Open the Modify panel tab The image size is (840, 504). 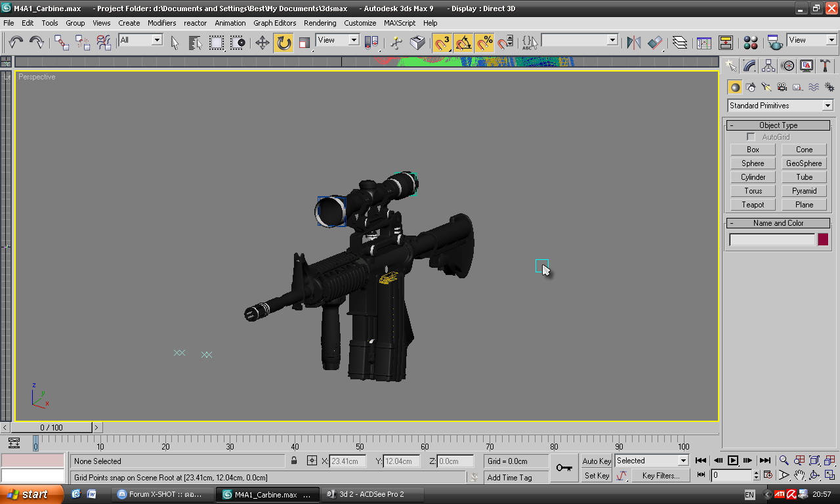749,66
